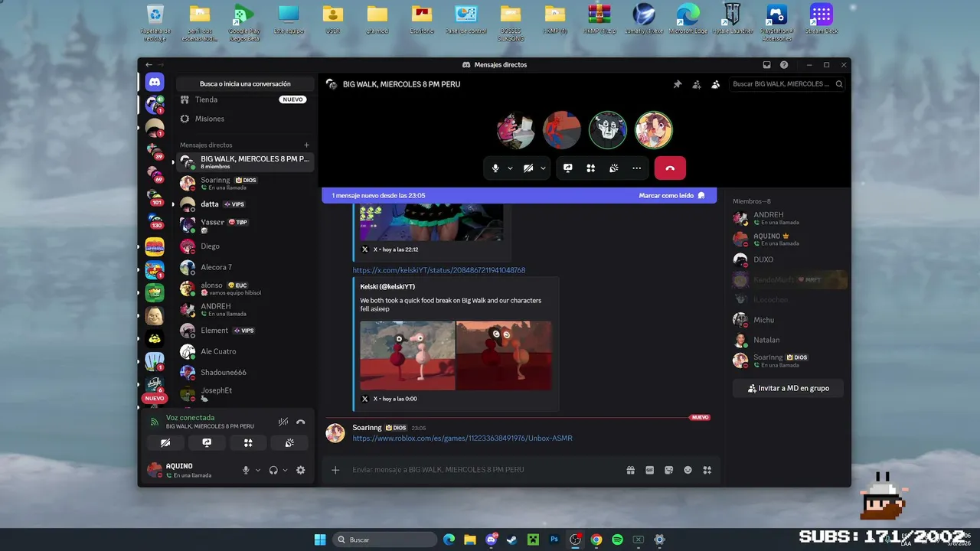Open direct message with Alecora 7
Viewport: 980px width, 551px height.
coord(245,267)
